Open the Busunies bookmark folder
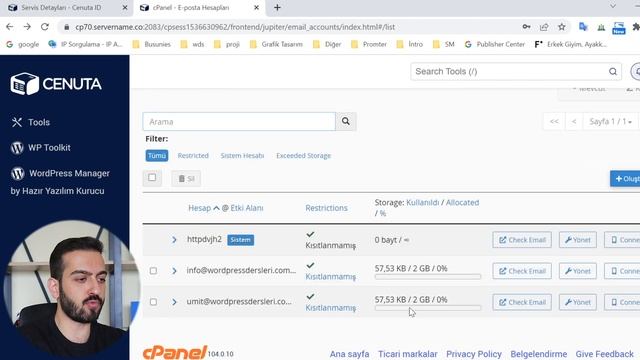The image size is (640, 360). (x=152, y=44)
